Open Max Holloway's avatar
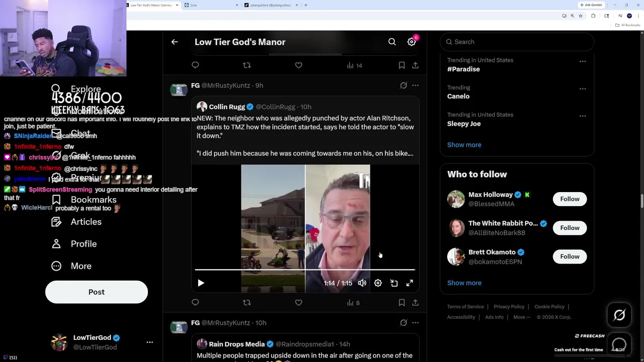The width and height of the screenshot is (644, 362). [456, 199]
